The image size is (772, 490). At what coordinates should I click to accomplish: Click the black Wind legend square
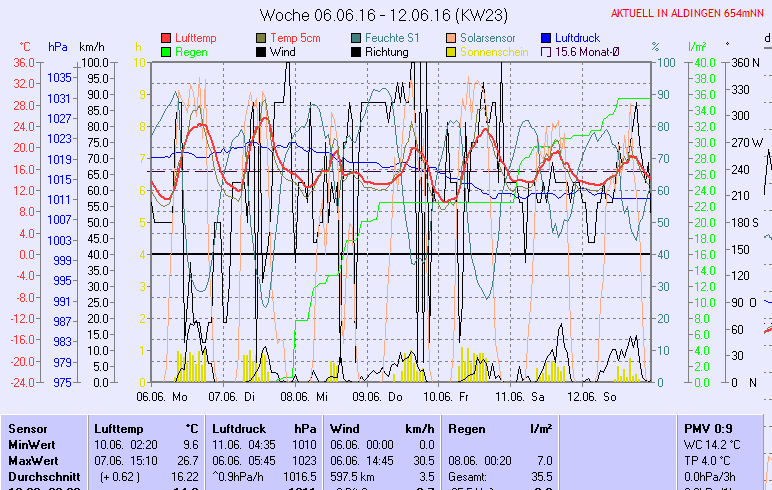click(262, 52)
